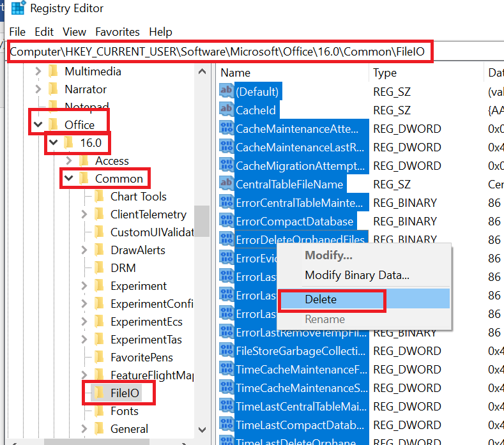Click the Narrator folder icon

[53, 89]
